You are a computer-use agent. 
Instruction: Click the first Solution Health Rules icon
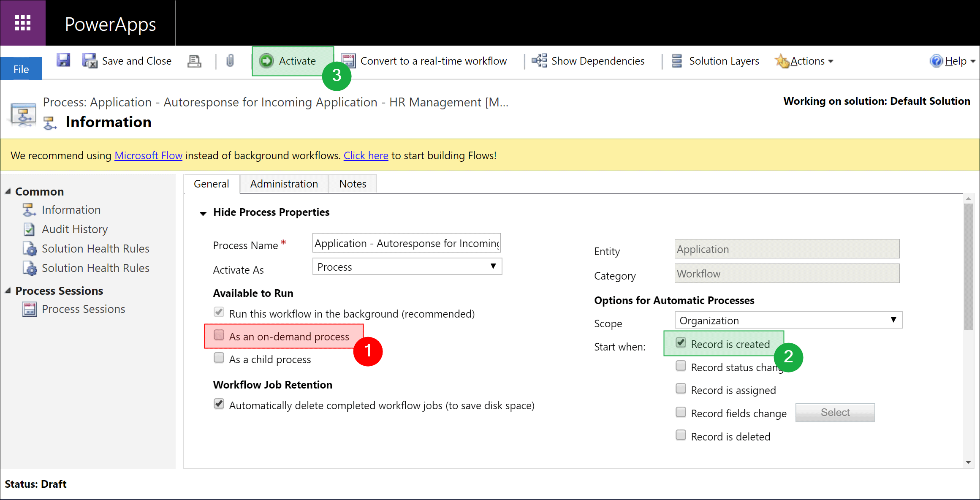pos(30,249)
